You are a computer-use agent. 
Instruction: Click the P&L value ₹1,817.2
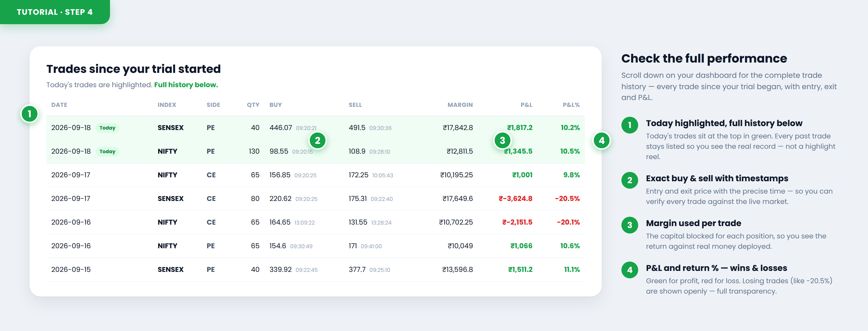tap(520, 128)
